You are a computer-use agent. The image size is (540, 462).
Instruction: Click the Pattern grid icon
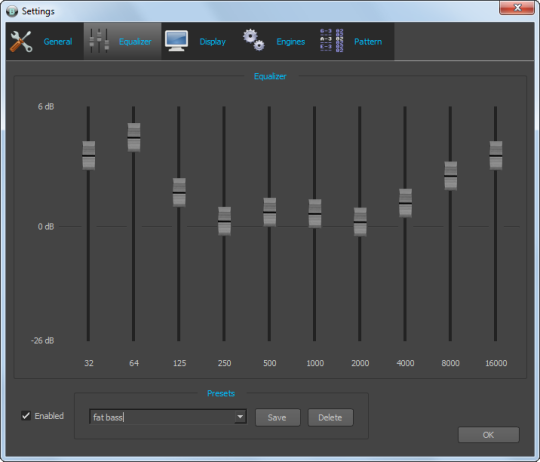click(331, 41)
